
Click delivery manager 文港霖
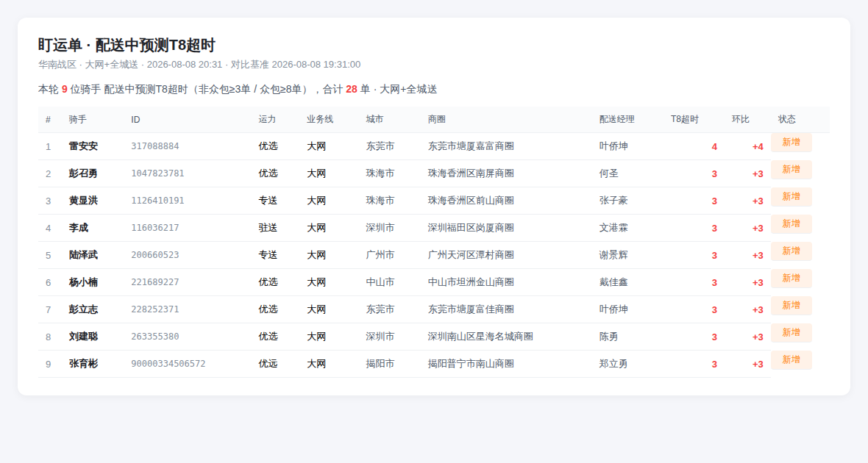pyautogui.click(x=613, y=227)
